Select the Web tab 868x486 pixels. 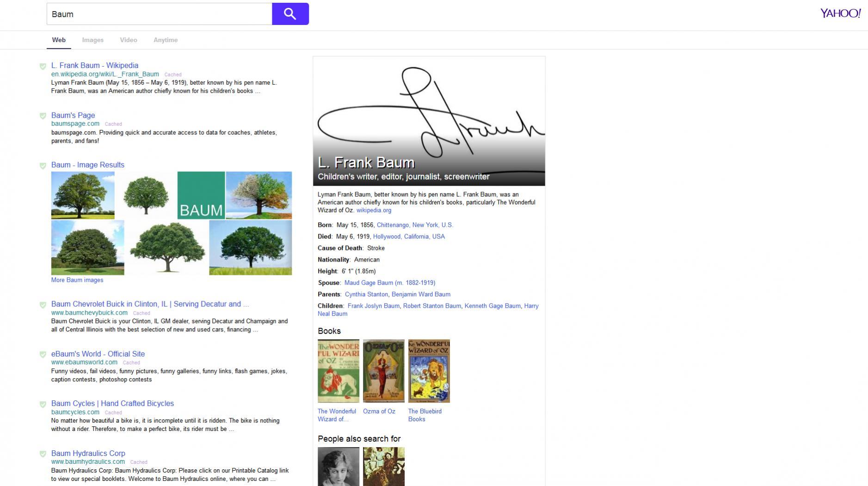(59, 40)
